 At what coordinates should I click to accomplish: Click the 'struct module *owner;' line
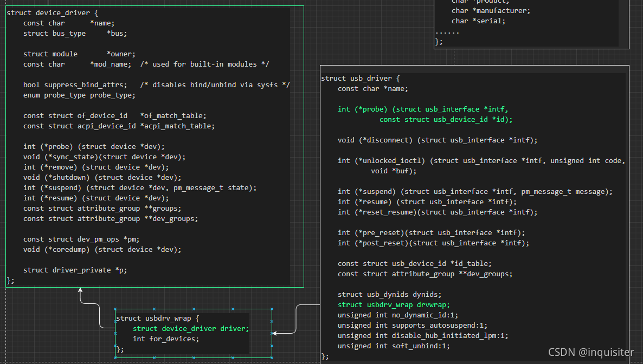coord(79,54)
